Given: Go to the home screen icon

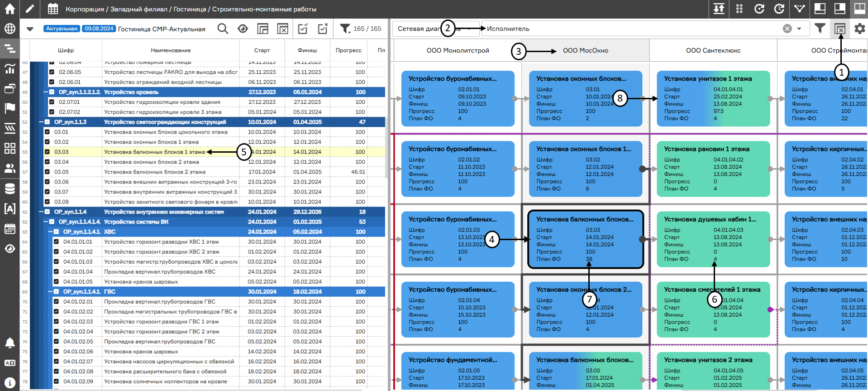Looking at the screenshot, I should tap(10, 9).
